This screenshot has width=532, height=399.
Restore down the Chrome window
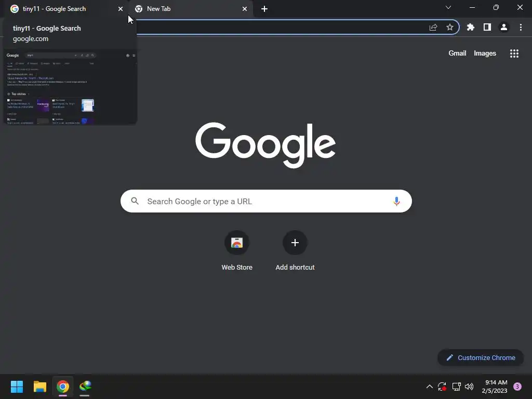pos(496,7)
